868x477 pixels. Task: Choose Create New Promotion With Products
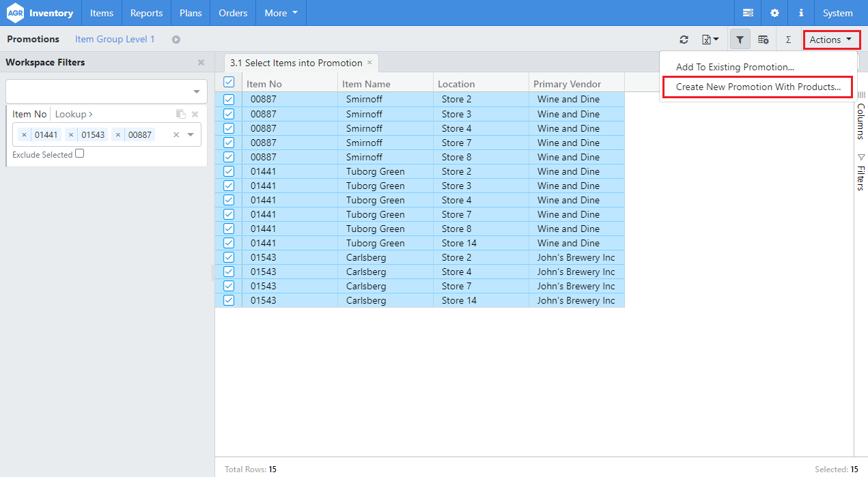click(758, 87)
